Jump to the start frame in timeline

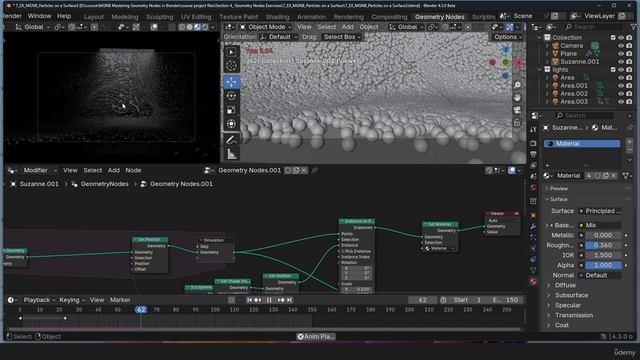tap(249, 300)
